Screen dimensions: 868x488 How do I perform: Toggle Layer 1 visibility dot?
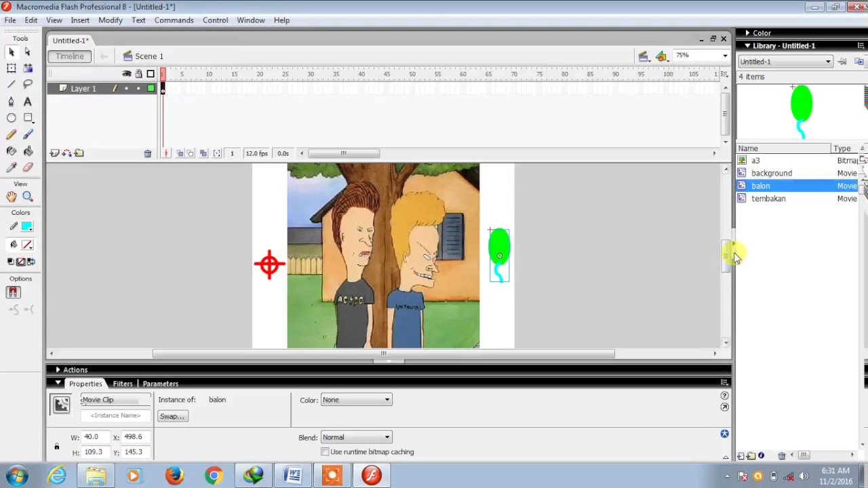coord(126,89)
